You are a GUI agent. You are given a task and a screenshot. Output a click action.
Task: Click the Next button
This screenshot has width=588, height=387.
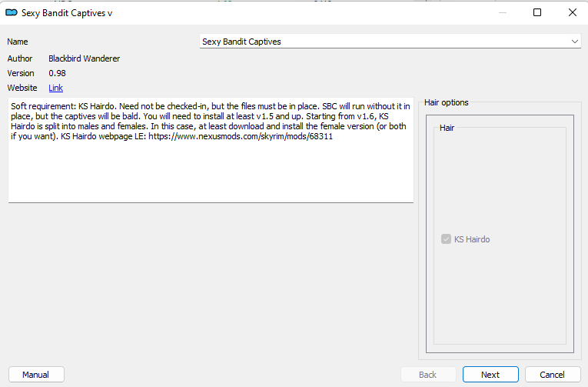(490, 375)
